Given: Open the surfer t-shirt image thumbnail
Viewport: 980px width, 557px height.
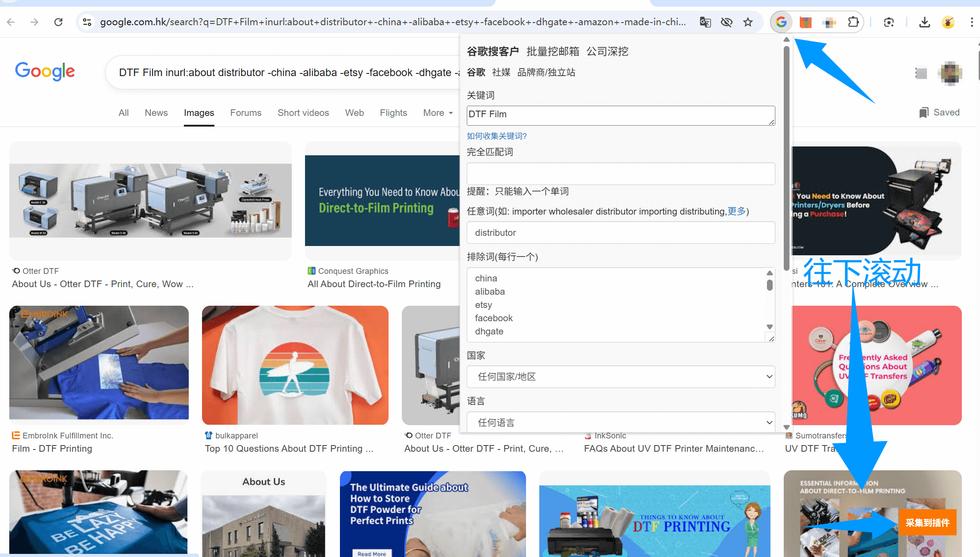Looking at the screenshot, I should pos(295,365).
